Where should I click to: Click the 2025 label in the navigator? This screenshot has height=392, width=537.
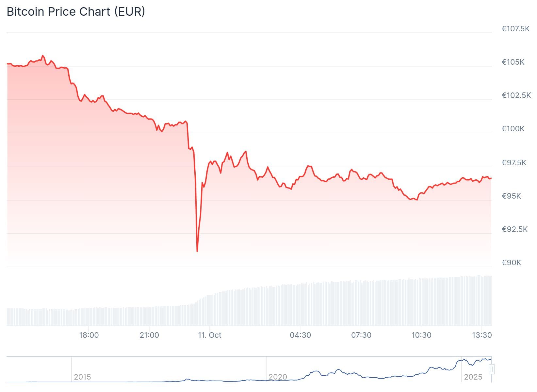pos(473,377)
